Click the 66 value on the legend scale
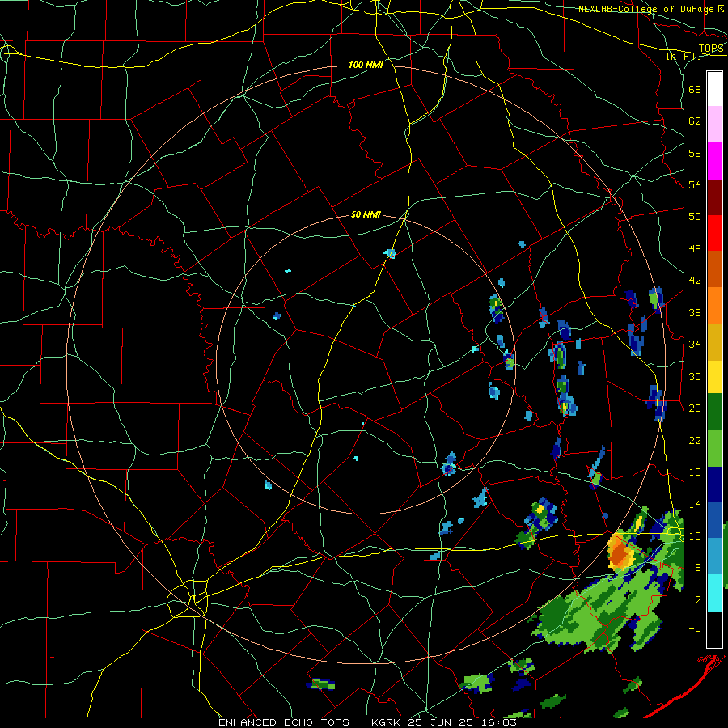Viewport: 728px width, 728px height. tap(695, 89)
